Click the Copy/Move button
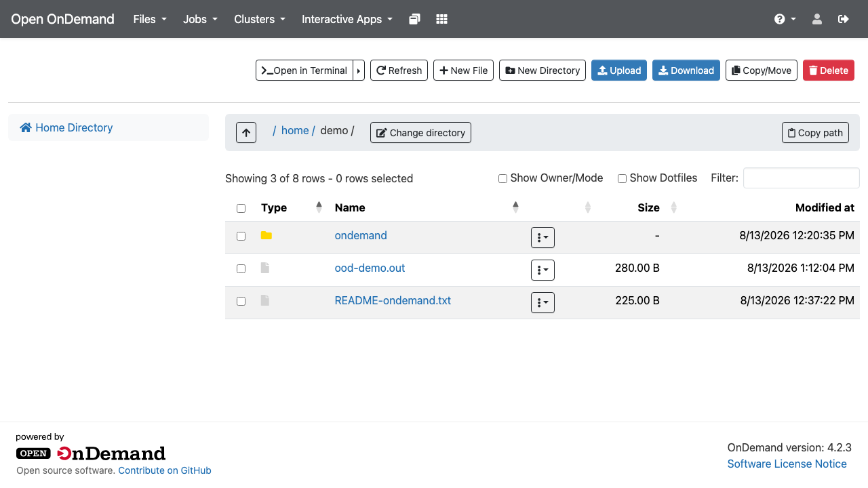The height and width of the screenshot is (488, 868). (762, 70)
